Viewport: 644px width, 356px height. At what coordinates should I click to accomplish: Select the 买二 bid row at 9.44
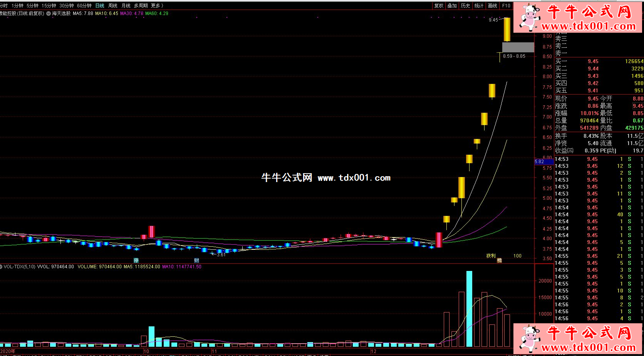pos(599,69)
